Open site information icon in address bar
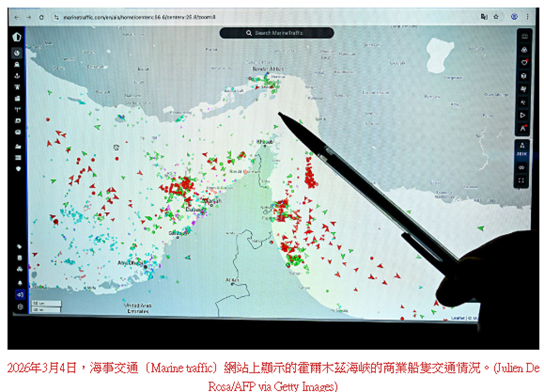Viewport: 544px width, 392px height. coord(56,17)
